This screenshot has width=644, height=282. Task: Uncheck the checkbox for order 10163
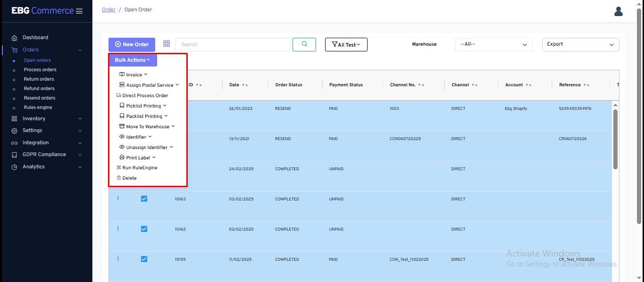[144, 199]
